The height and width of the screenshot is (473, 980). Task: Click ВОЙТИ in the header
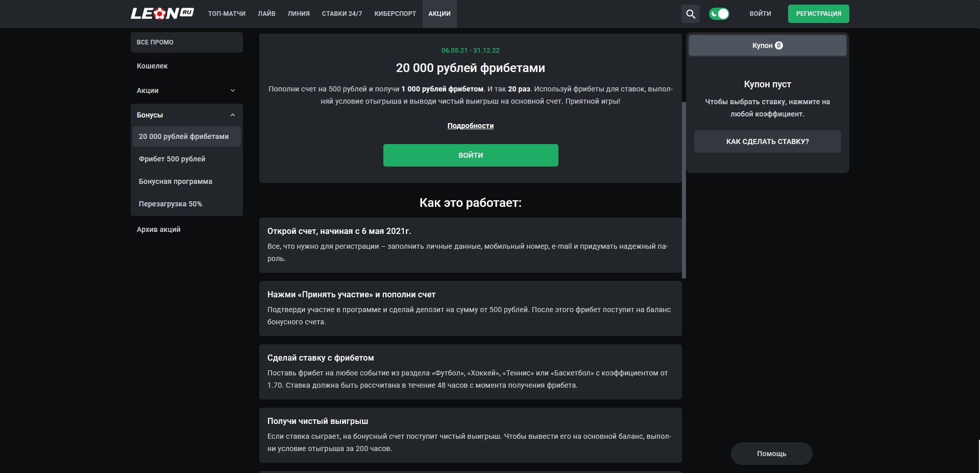tap(760, 14)
